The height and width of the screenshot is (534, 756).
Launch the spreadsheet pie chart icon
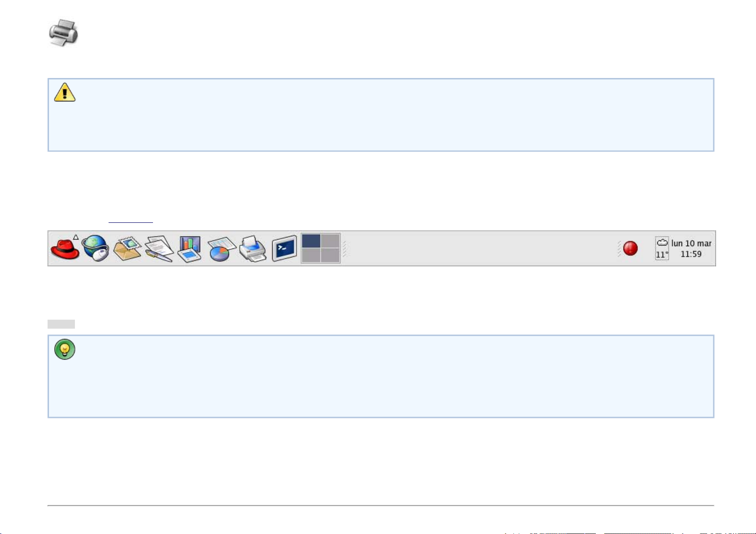222,249
